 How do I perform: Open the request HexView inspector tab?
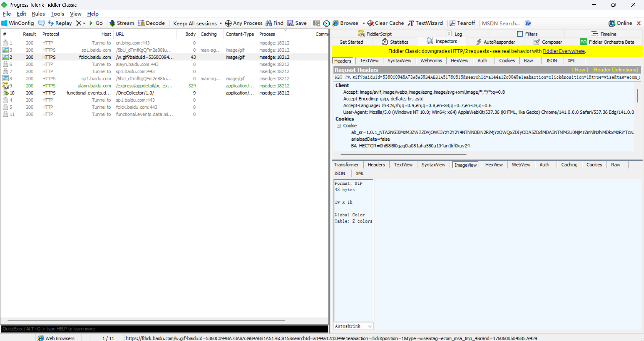coord(459,60)
